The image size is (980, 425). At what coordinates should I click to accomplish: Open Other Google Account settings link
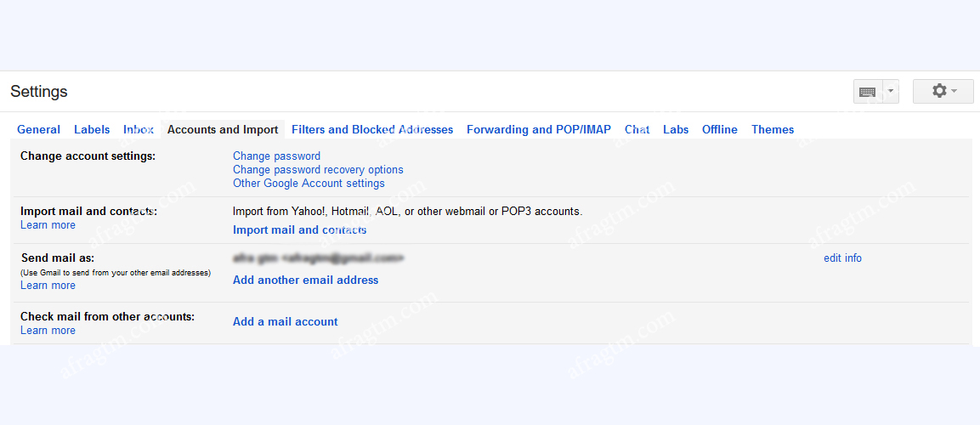pyautogui.click(x=309, y=183)
